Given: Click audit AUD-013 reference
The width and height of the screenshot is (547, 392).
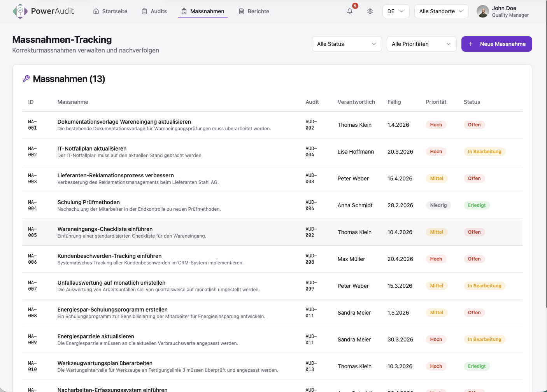Looking at the screenshot, I should pos(311,366).
